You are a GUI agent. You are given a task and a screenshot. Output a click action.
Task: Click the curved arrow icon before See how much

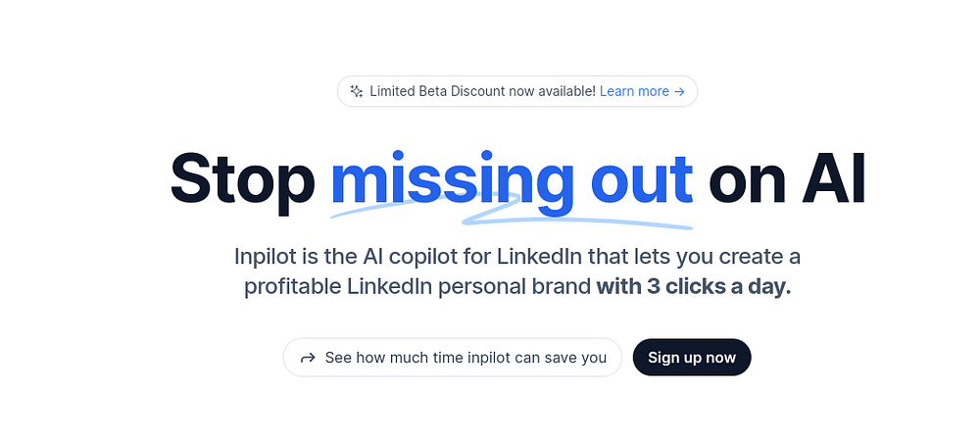click(x=308, y=358)
